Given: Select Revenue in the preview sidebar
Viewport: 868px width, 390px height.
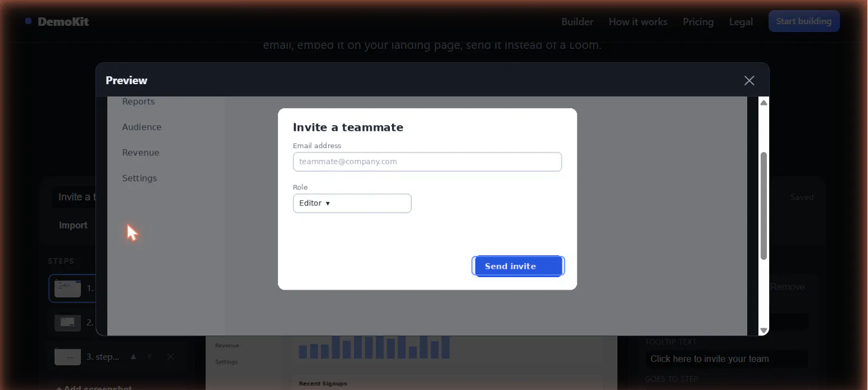Looking at the screenshot, I should pos(140,153).
